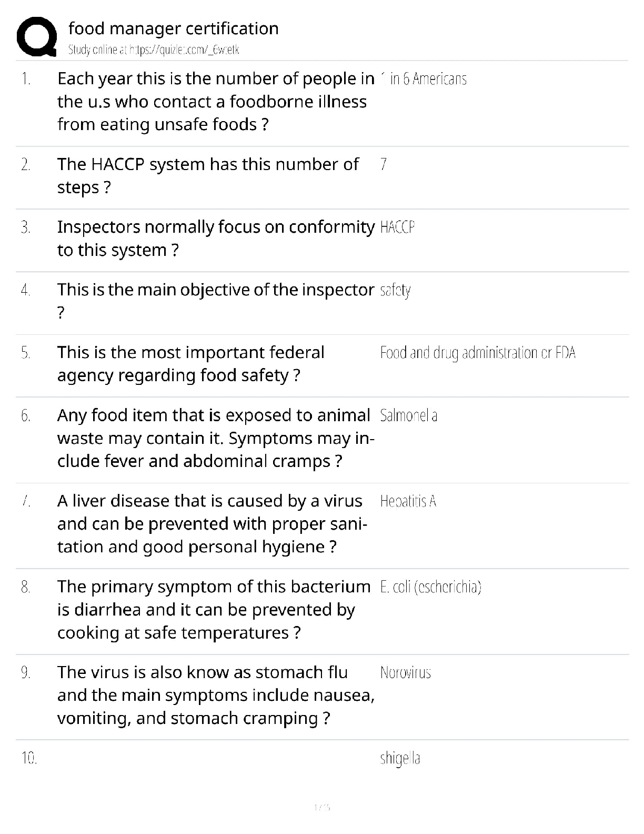Click the stomach flu virus question
644x834 pixels.
(x=216, y=695)
